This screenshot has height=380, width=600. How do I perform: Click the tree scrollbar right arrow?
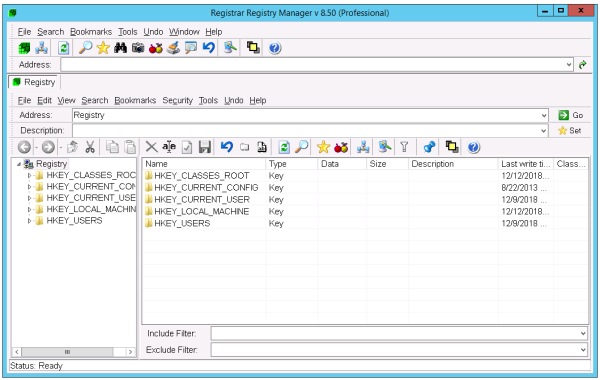[130, 352]
